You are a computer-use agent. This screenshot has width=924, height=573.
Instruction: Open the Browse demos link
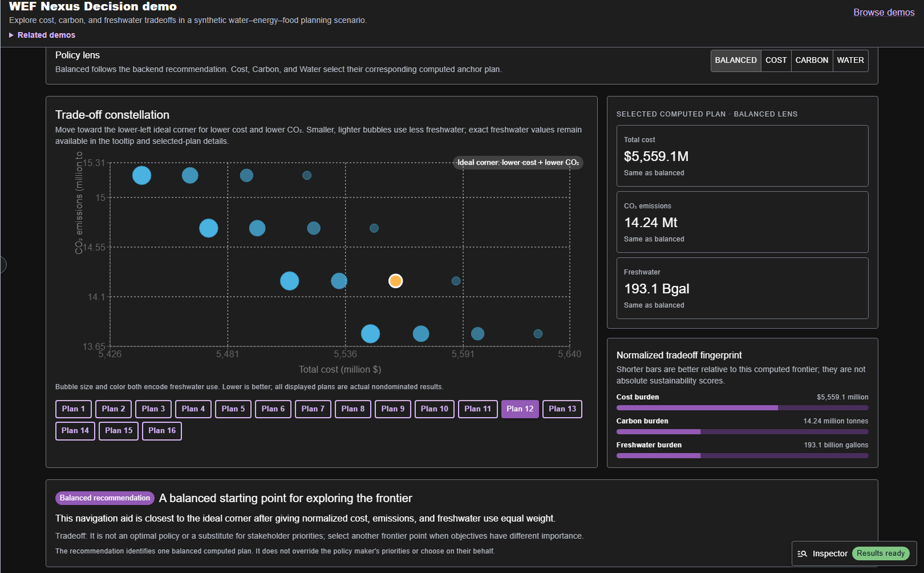click(884, 12)
